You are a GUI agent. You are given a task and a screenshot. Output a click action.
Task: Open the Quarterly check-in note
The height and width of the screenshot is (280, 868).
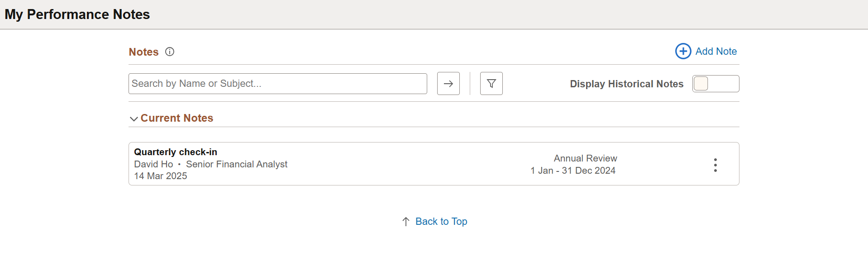pyautogui.click(x=176, y=152)
